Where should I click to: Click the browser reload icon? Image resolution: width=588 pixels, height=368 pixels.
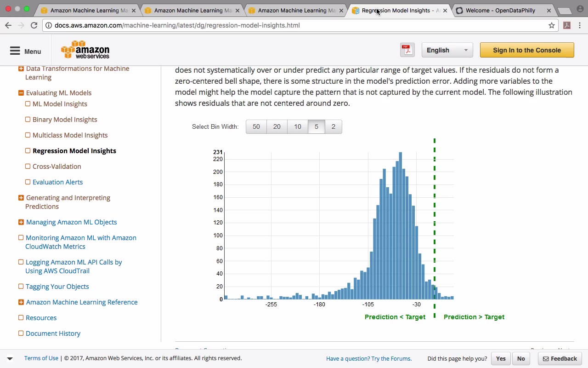pyautogui.click(x=34, y=25)
